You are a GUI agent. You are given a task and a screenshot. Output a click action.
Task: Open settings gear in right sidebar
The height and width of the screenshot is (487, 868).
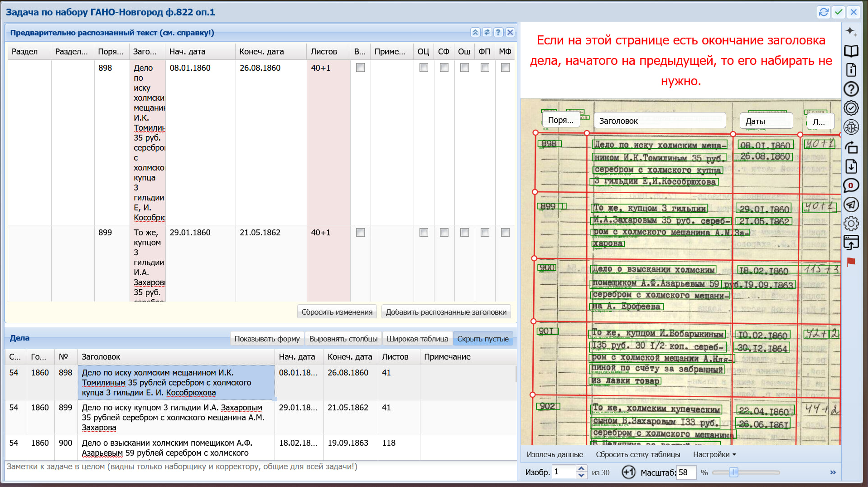(851, 224)
